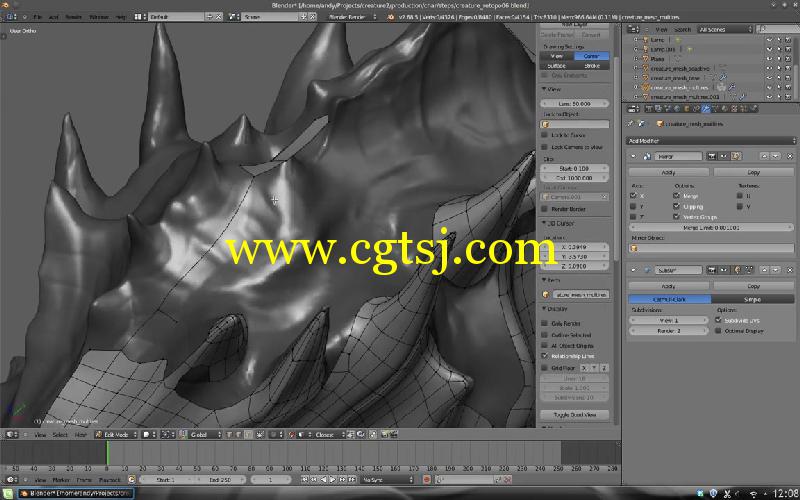Click the start menu icon in taskbar
Viewport: 800px width, 500px height.
tap(8, 493)
